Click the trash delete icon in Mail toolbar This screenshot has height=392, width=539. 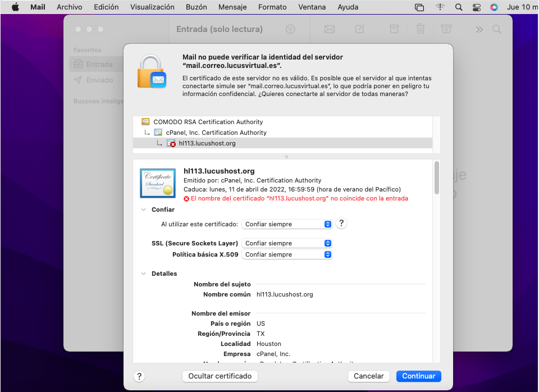421,29
